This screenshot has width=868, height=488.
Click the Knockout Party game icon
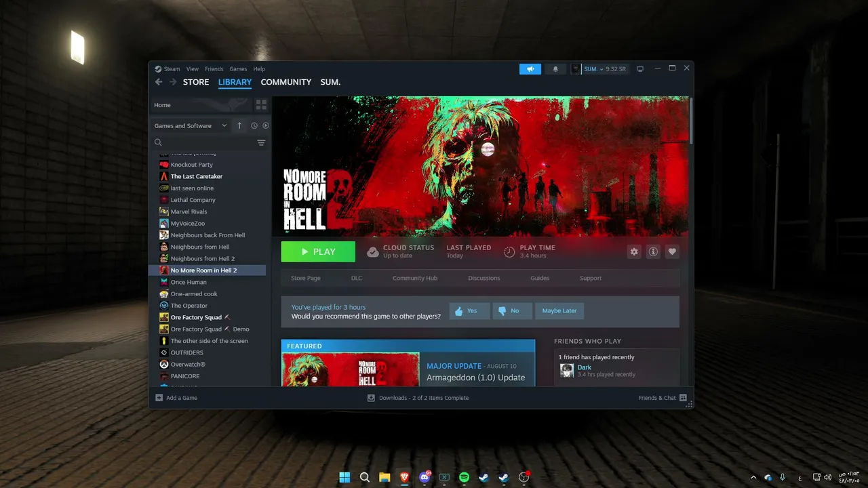(x=164, y=165)
